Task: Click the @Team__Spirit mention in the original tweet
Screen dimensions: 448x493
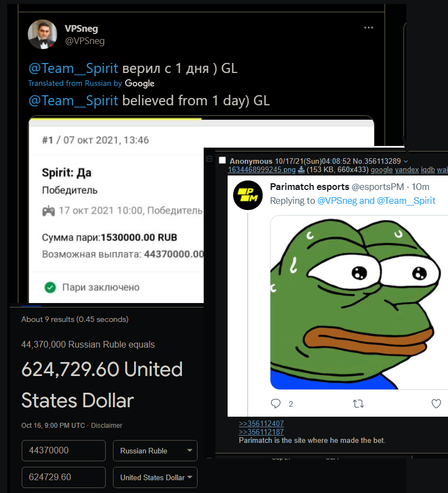Action: pyautogui.click(x=73, y=69)
